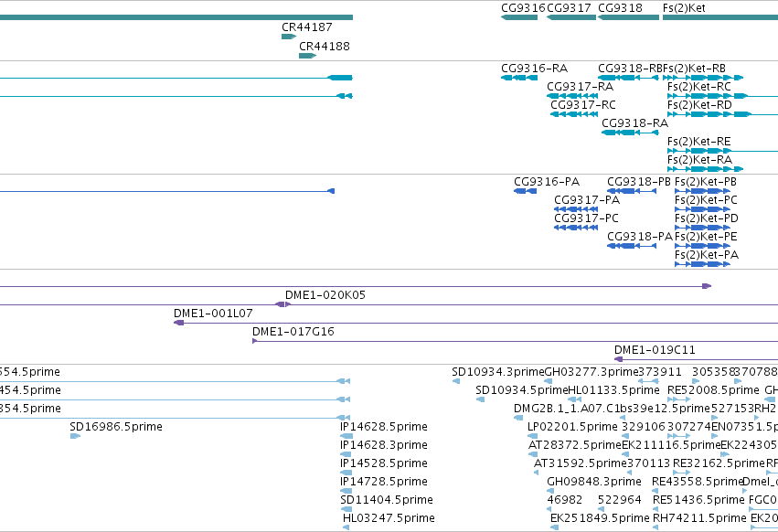Select the DME1-017G16 BAC clone
Screen dimensions: 778x532
[515, 342]
